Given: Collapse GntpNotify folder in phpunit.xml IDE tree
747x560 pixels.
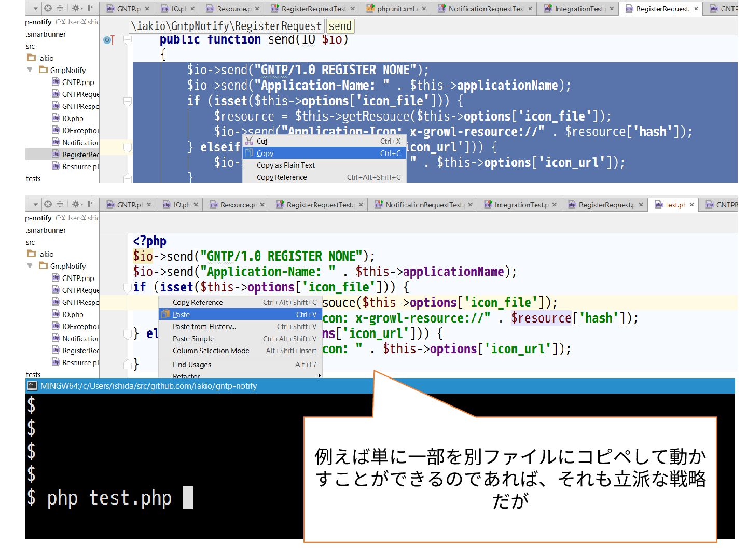Looking at the screenshot, I should pyautogui.click(x=30, y=70).
